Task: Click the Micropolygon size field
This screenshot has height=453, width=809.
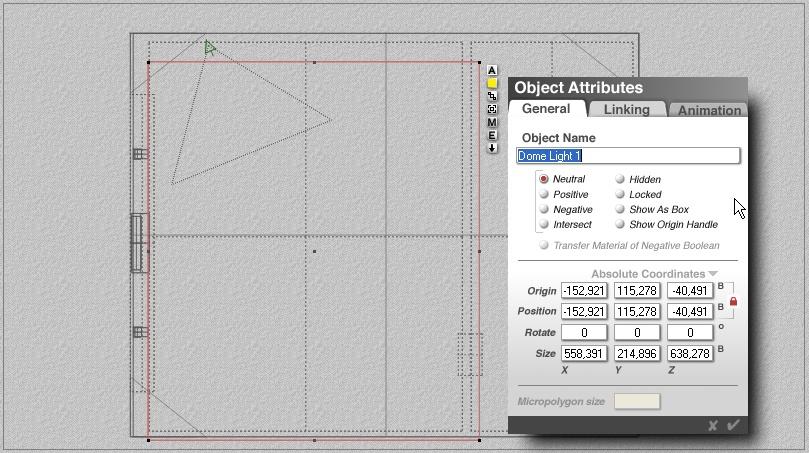Action: [x=637, y=401]
